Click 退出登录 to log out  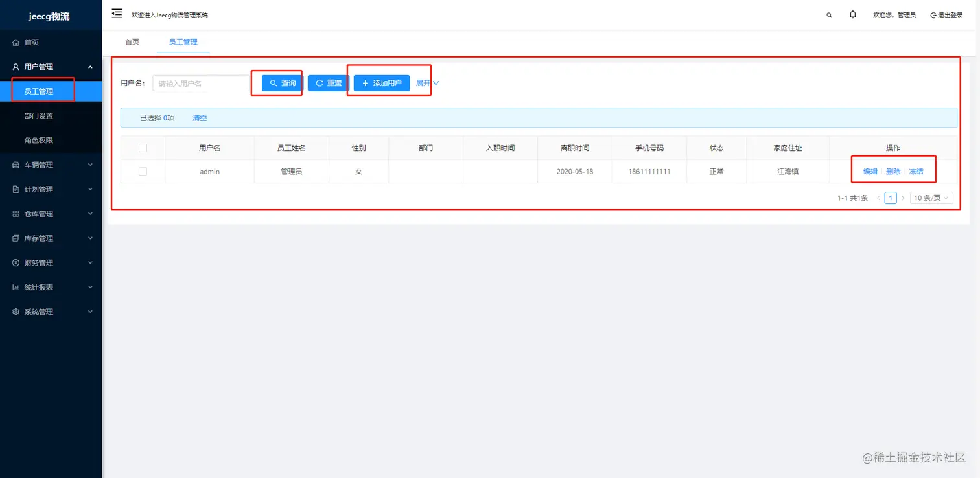pos(946,15)
